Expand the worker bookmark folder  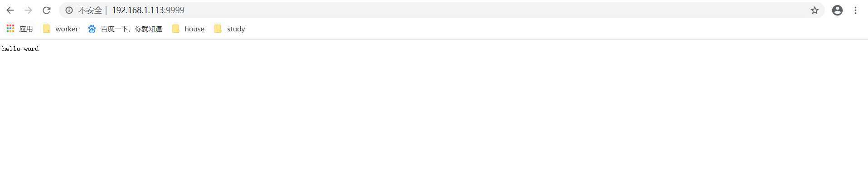click(x=60, y=29)
